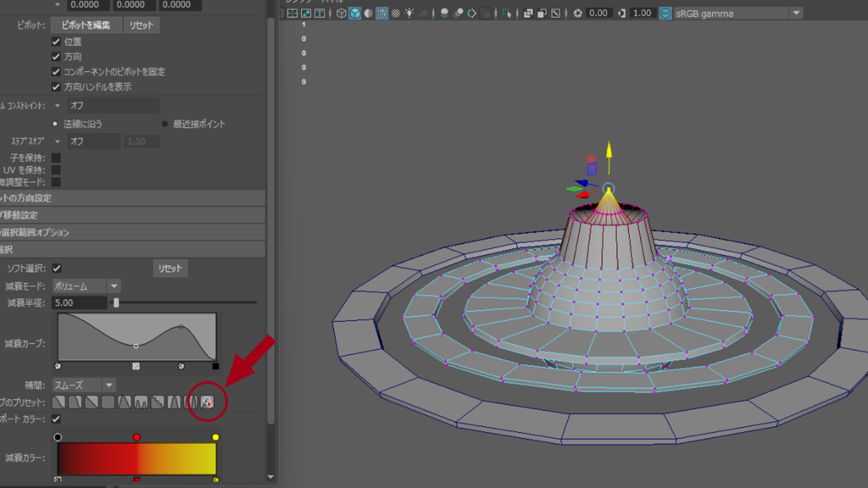Screen dimensions: 868x488
Task: Open the コンストレイント menu arrow
Action: [57, 105]
